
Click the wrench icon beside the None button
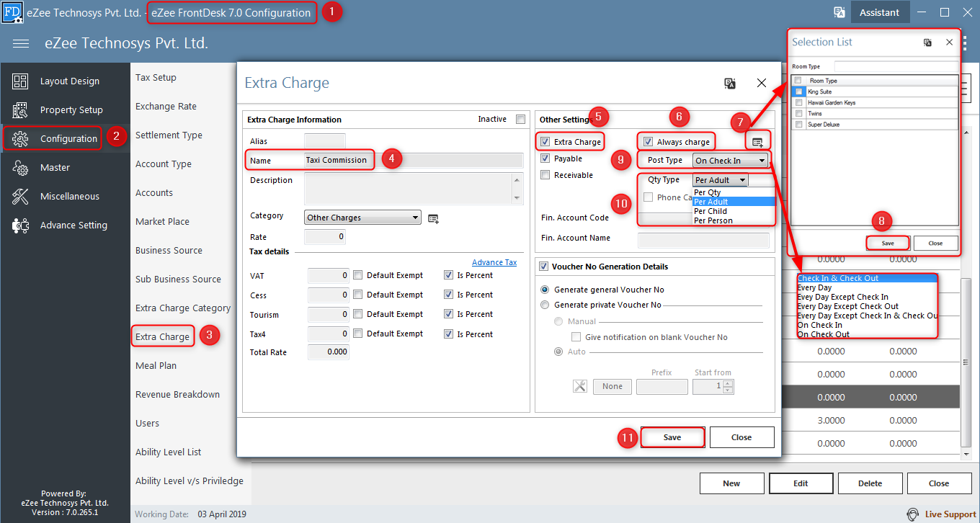click(580, 386)
